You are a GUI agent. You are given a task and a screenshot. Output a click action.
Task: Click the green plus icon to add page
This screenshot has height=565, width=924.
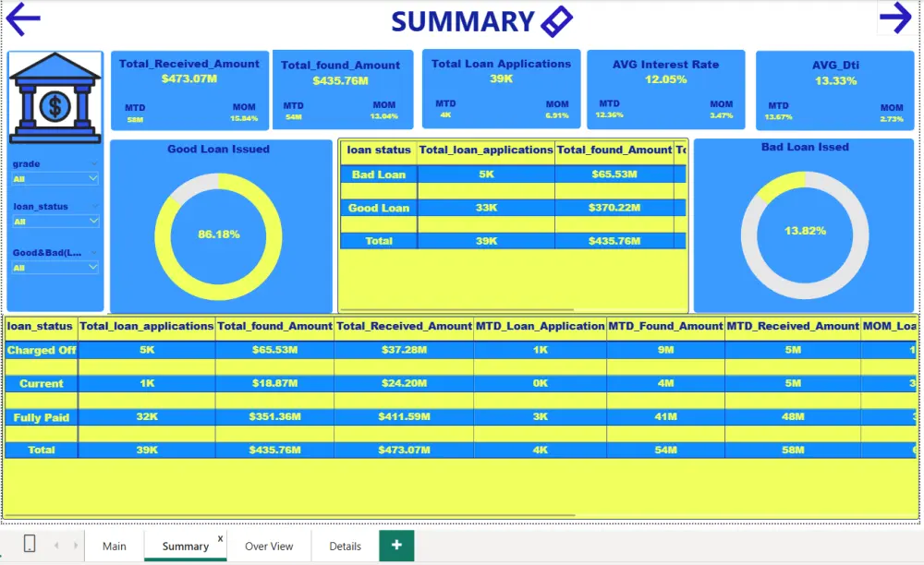(x=396, y=546)
